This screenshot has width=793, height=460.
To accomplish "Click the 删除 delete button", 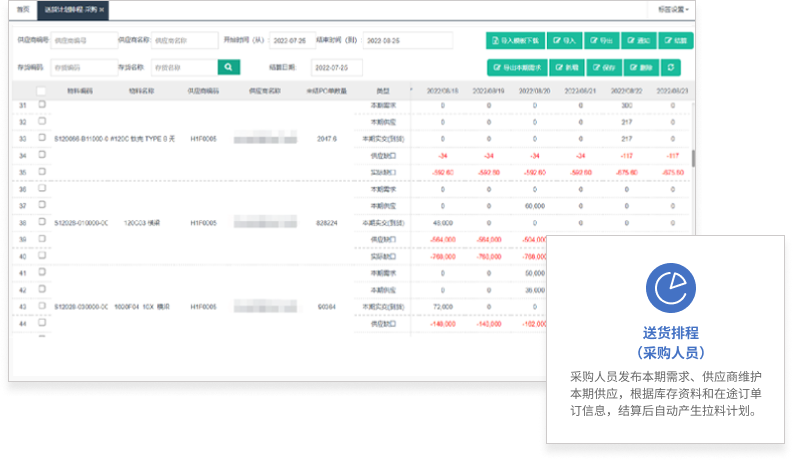I will click(638, 67).
